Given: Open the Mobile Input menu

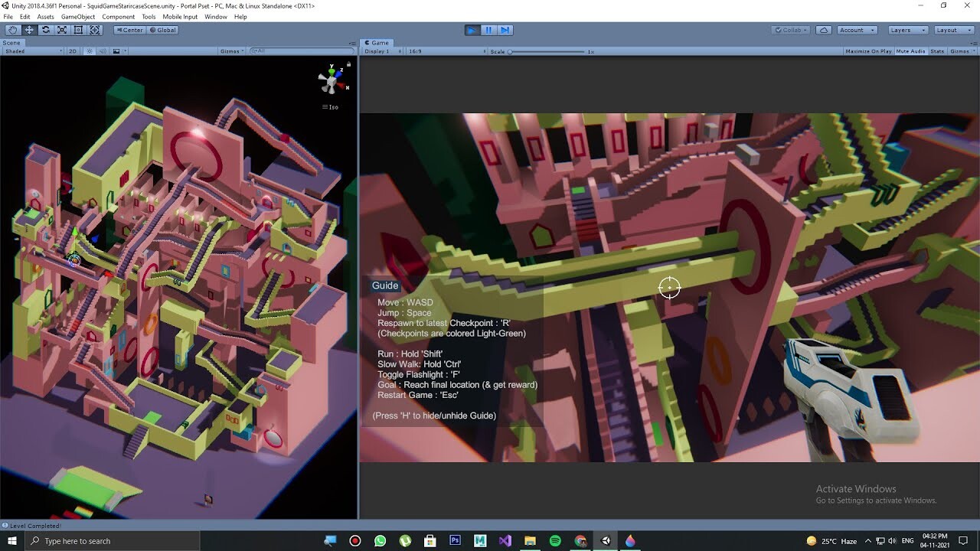Looking at the screenshot, I should [x=180, y=17].
